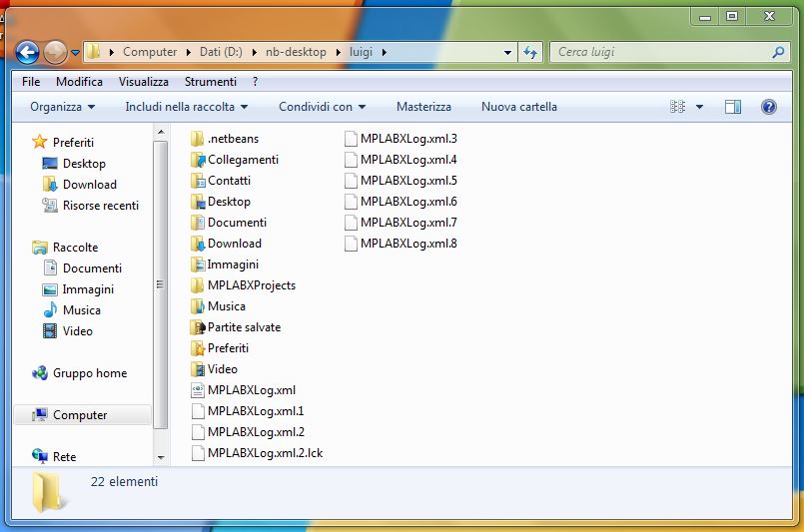804x532 pixels.
Task: Open the Includi nella raccolta dropdown
Action: click(x=186, y=107)
